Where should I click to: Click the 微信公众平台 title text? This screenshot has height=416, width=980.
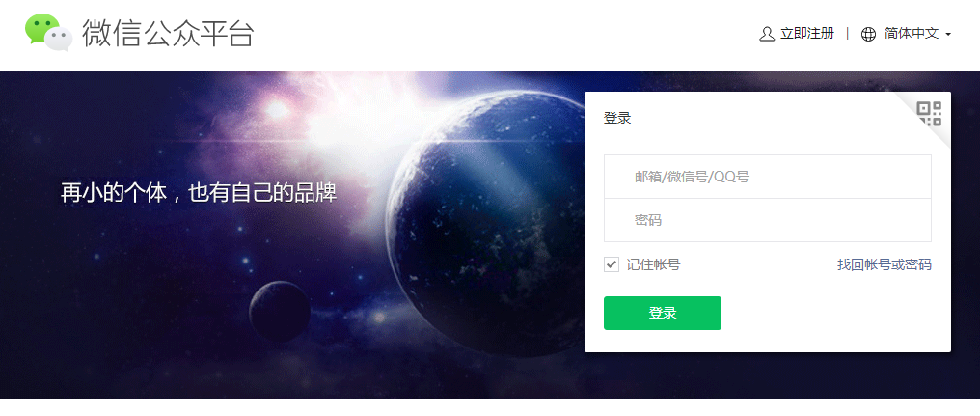click(x=168, y=33)
